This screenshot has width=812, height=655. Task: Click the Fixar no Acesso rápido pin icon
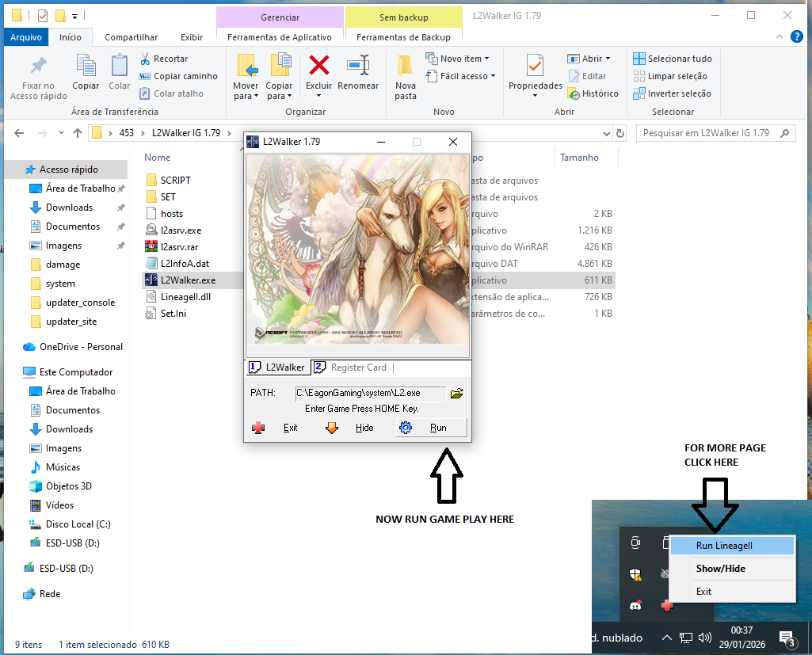click(38, 66)
